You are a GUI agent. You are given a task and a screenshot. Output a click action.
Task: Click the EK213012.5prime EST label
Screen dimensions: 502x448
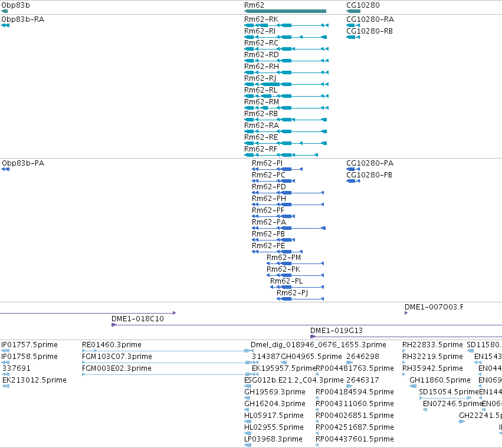[34, 380]
